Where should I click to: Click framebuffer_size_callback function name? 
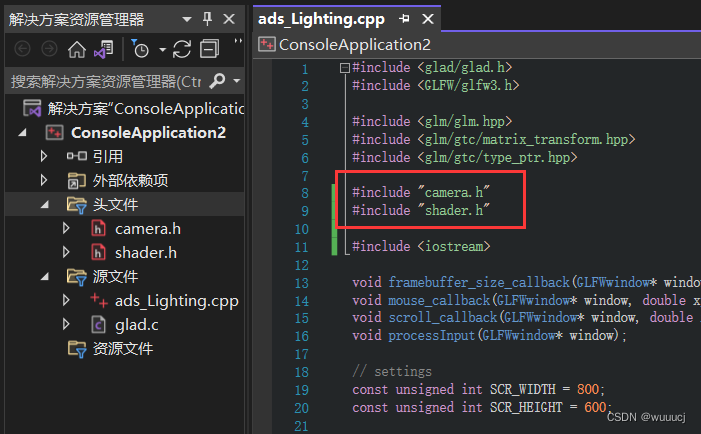click(479, 282)
